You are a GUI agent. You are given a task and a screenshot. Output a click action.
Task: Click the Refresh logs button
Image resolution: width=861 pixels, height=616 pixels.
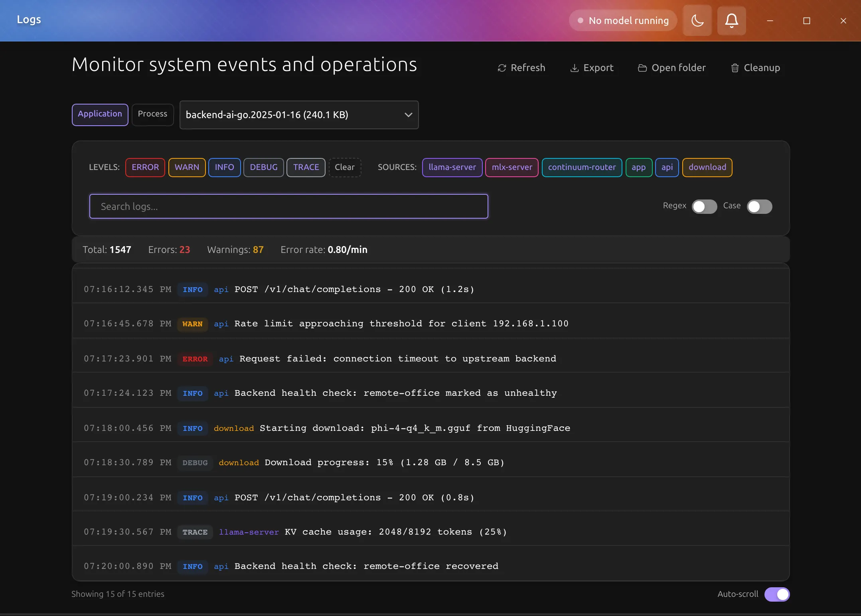point(521,68)
